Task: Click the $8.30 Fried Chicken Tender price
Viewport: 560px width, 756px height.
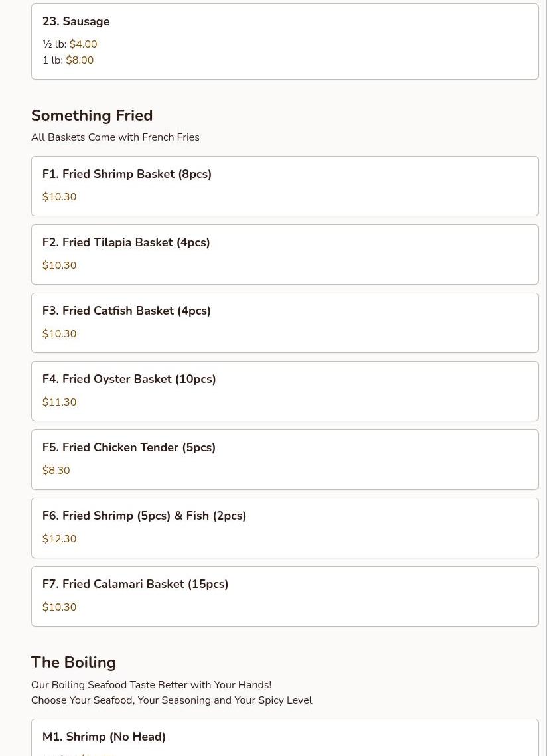Action: coord(56,471)
